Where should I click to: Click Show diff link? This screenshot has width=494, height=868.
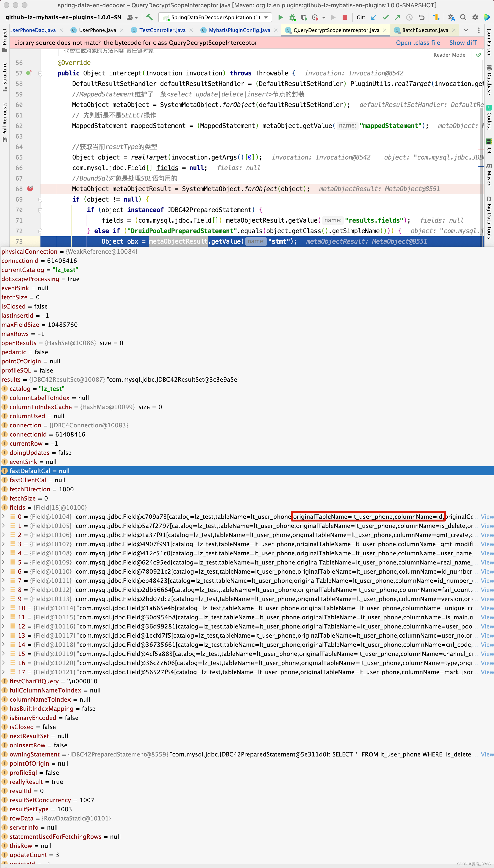[x=463, y=43]
